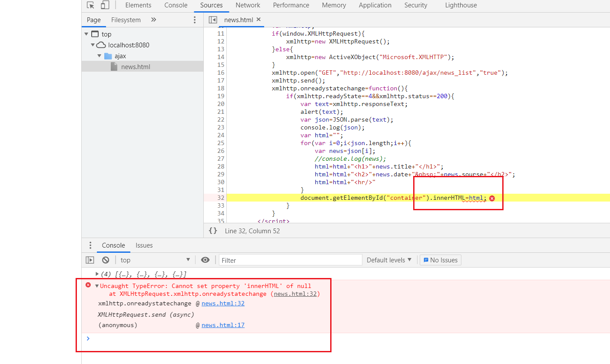Click the localhost:8080 cloud icon
The width and height of the screenshot is (610, 364).
(x=101, y=45)
